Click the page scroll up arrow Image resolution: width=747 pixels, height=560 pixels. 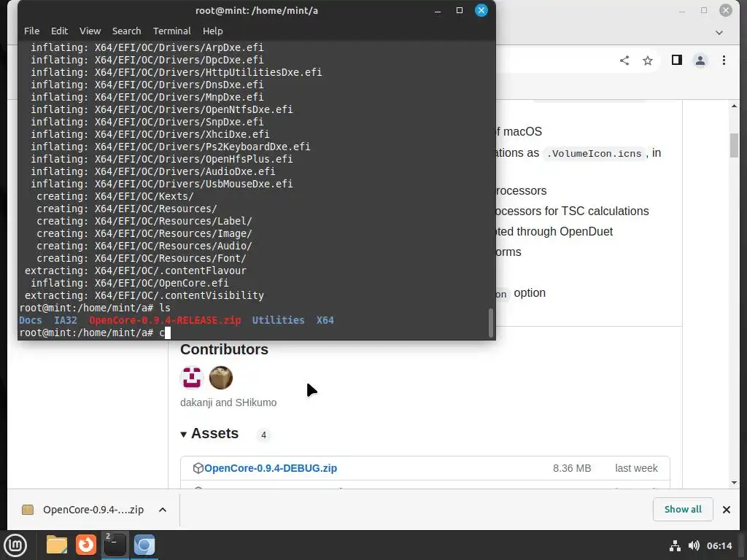tap(734, 106)
